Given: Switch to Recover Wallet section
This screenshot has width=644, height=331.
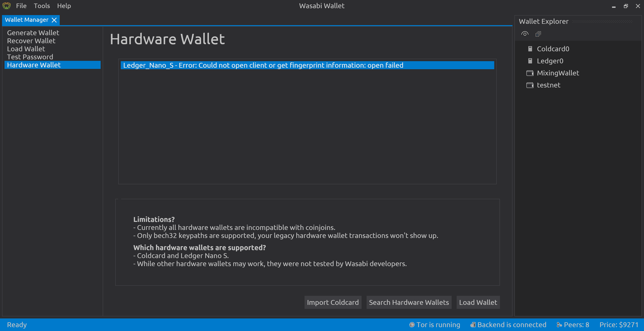Looking at the screenshot, I should click(x=31, y=41).
